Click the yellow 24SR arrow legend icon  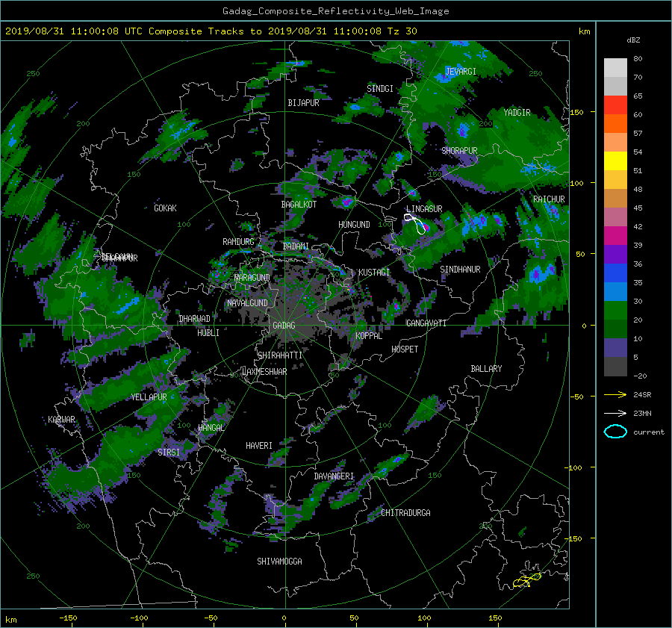click(x=615, y=394)
